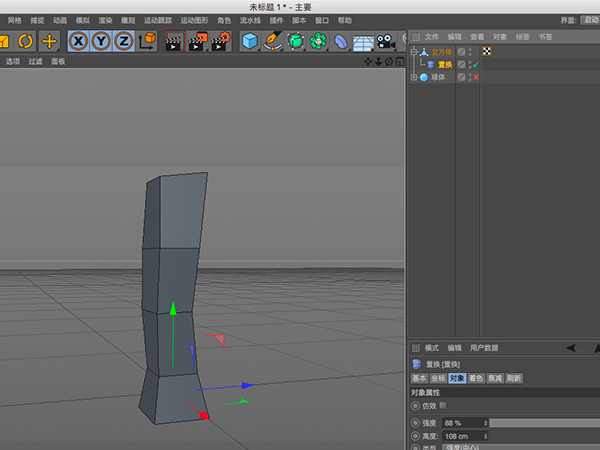This screenshot has width=600, height=450.
Task: Open the 渲染 menu
Action: pos(105,20)
